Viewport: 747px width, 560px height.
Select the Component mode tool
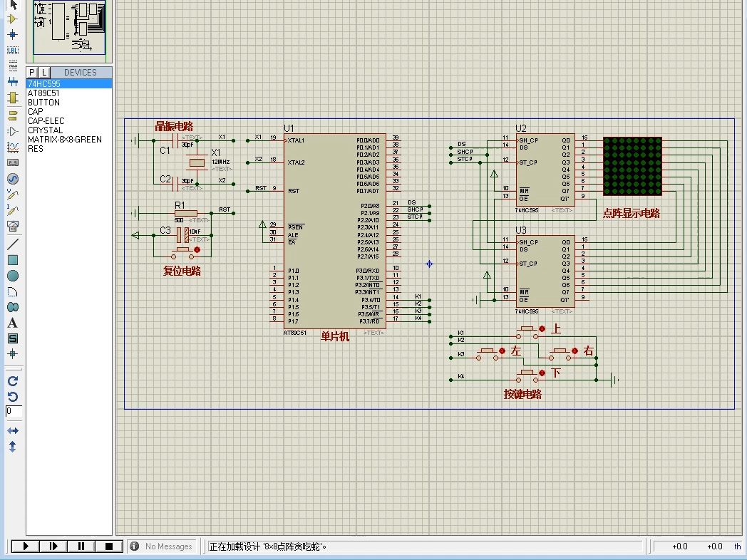pyautogui.click(x=12, y=19)
